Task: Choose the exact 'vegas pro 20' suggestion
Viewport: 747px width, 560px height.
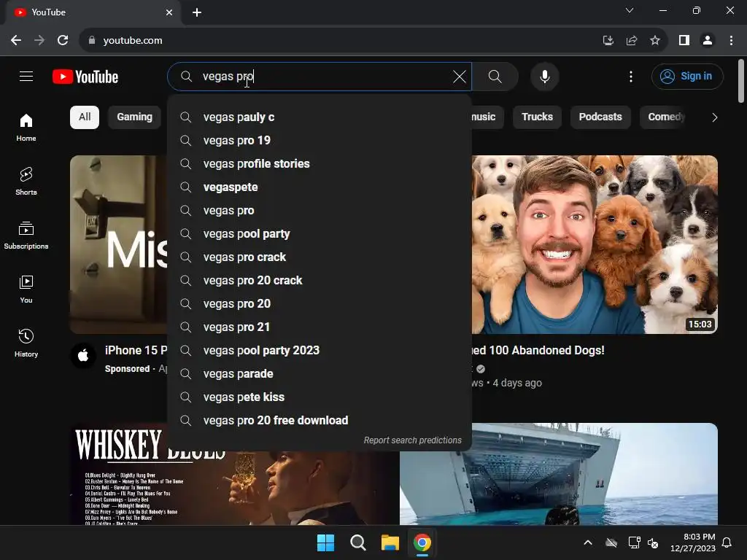Action: point(320,304)
